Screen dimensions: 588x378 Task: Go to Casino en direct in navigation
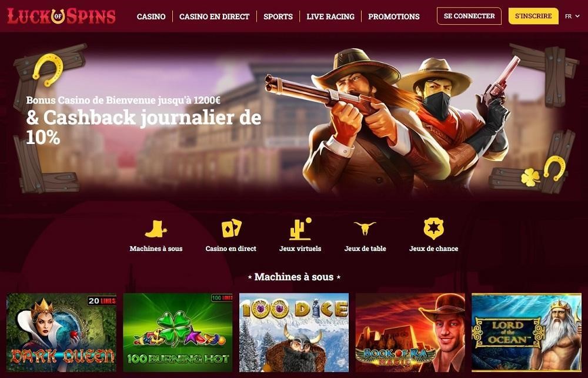[214, 16]
